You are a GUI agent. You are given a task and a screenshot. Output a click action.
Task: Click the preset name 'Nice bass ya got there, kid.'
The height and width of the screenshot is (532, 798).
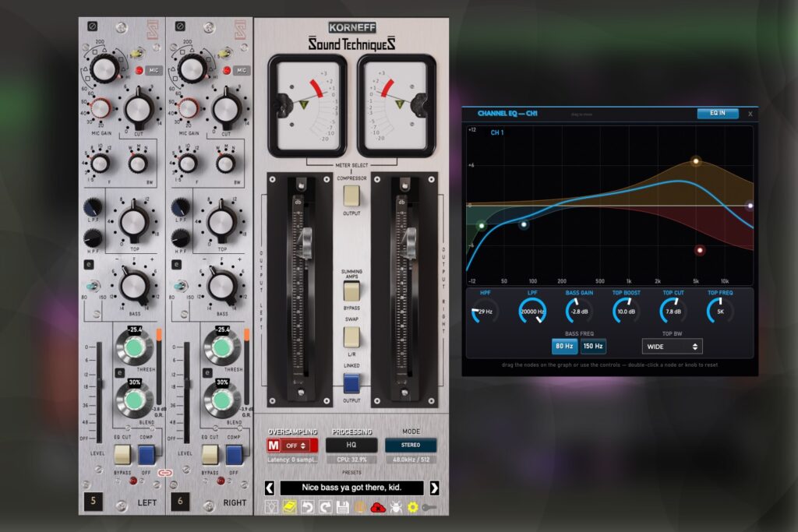point(351,488)
